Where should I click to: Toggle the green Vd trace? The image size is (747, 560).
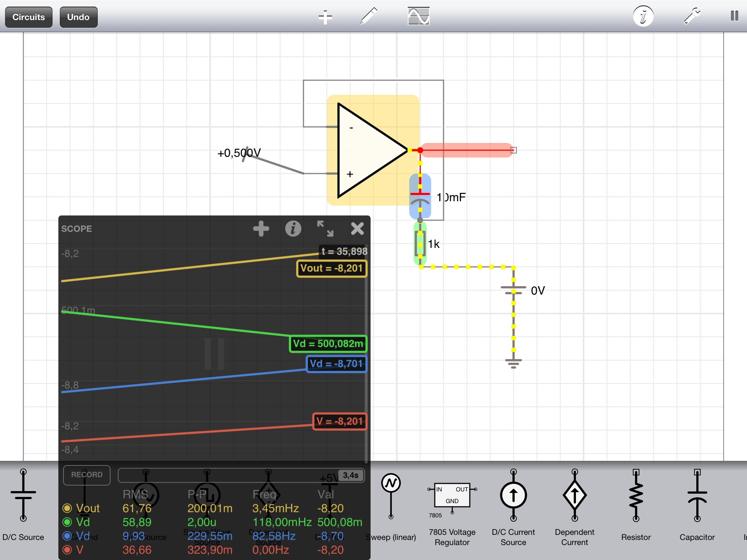pos(67,522)
